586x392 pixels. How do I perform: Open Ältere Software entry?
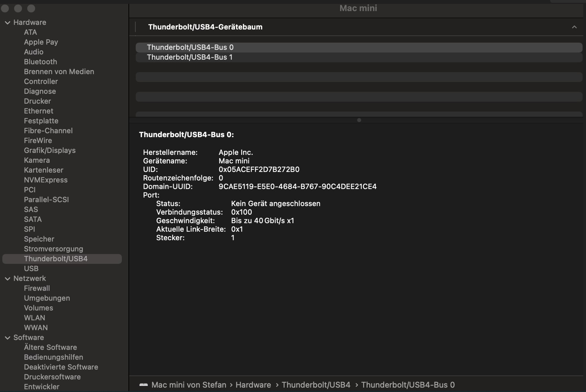50,347
